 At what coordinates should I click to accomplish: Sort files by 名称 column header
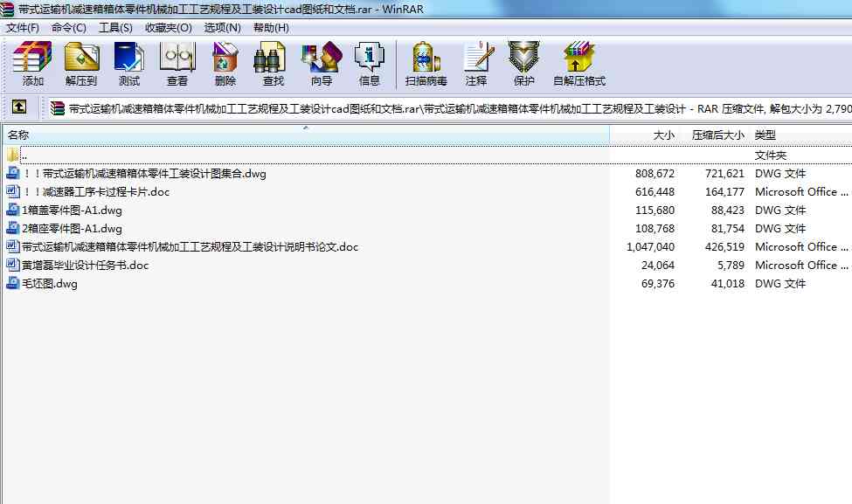point(19,135)
